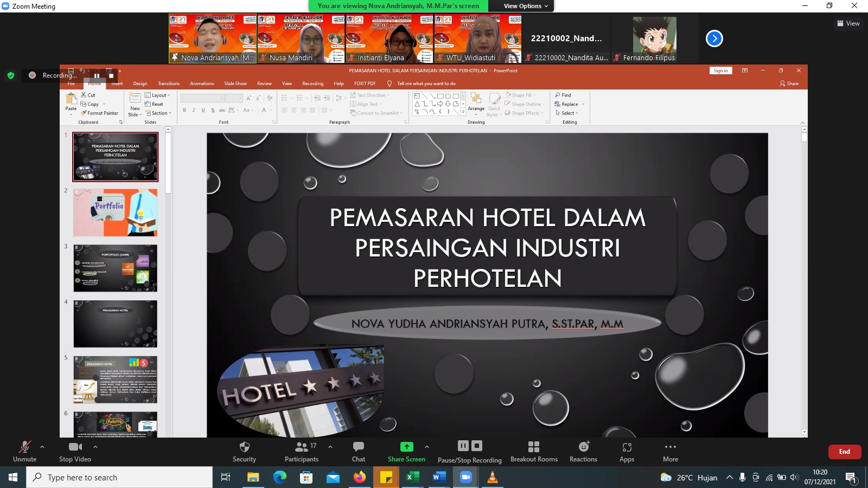Screen dimensions: 868x488
Task: Open the Slide Show ribbon tab
Action: coord(235,84)
